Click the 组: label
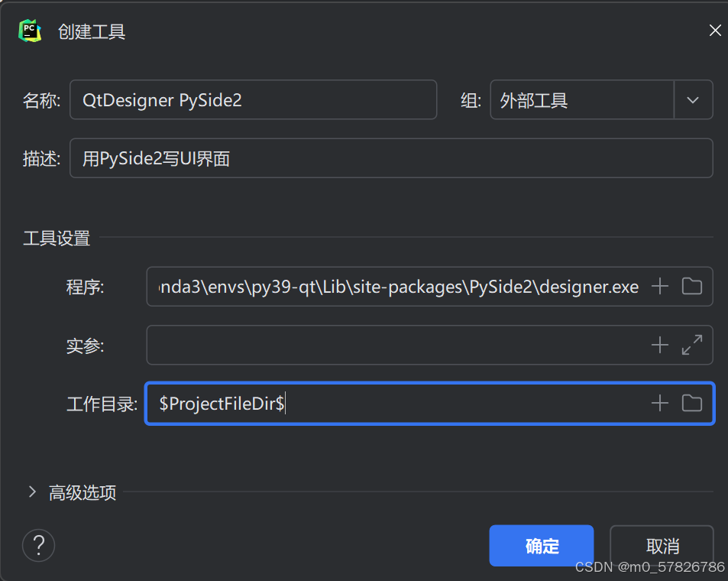 (471, 100)
